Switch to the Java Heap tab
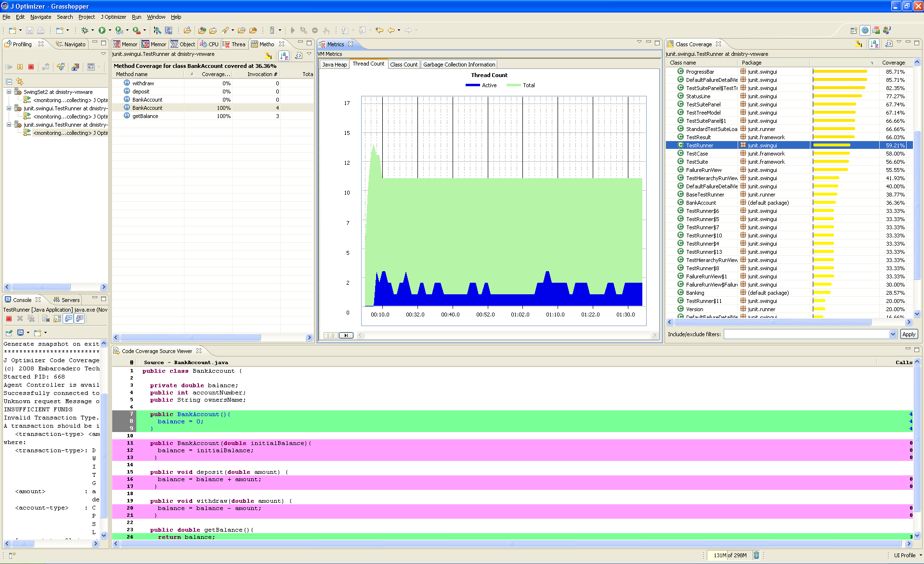 [334, 65]
